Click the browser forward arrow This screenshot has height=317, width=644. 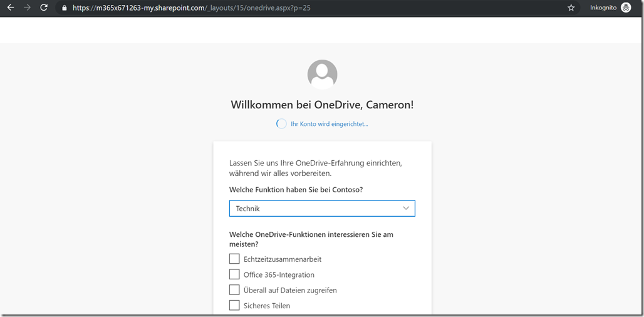pos(28,8)
